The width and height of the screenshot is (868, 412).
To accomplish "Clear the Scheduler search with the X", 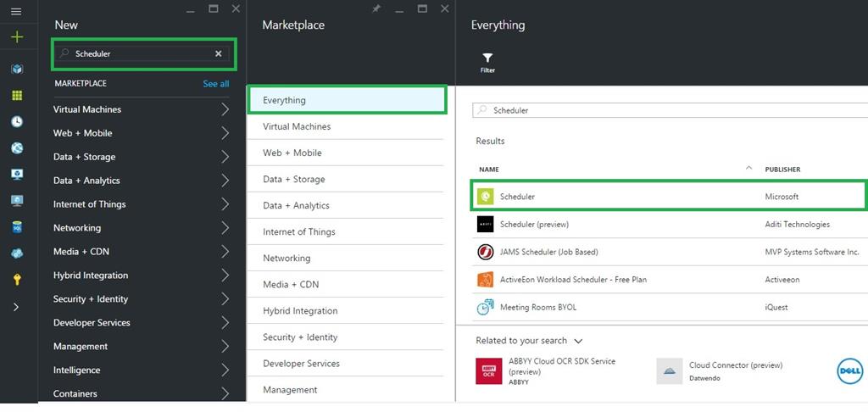I will [218, 53].
